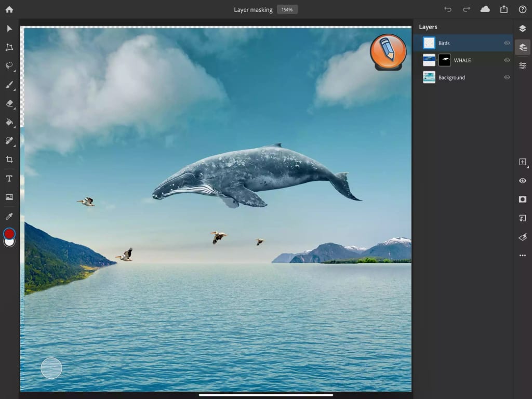The height and width of the screenshot is (399, 532).
Task: Select the Brush tool
Action: (x=9, y=85)
